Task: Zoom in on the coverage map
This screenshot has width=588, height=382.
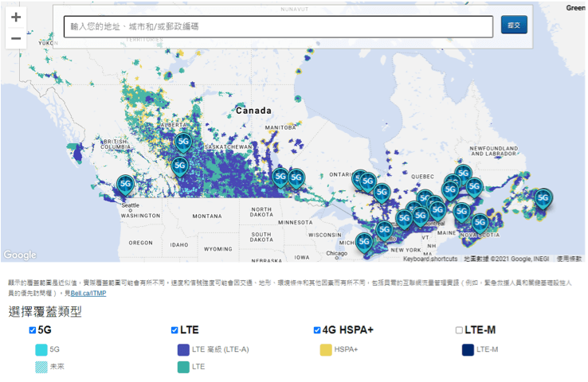Action: pos(16,18)
